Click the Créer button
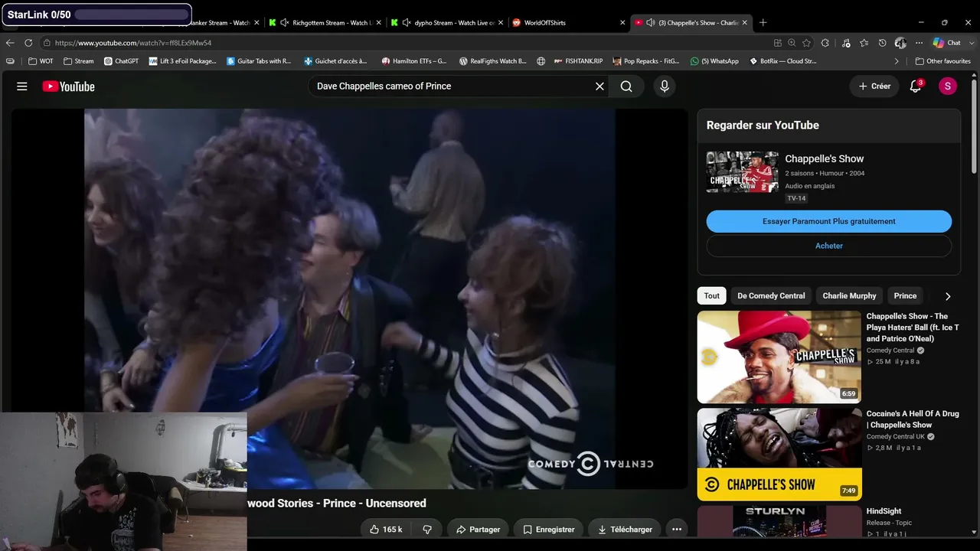This screenshot has width=980, height=551. click(874, 86)
